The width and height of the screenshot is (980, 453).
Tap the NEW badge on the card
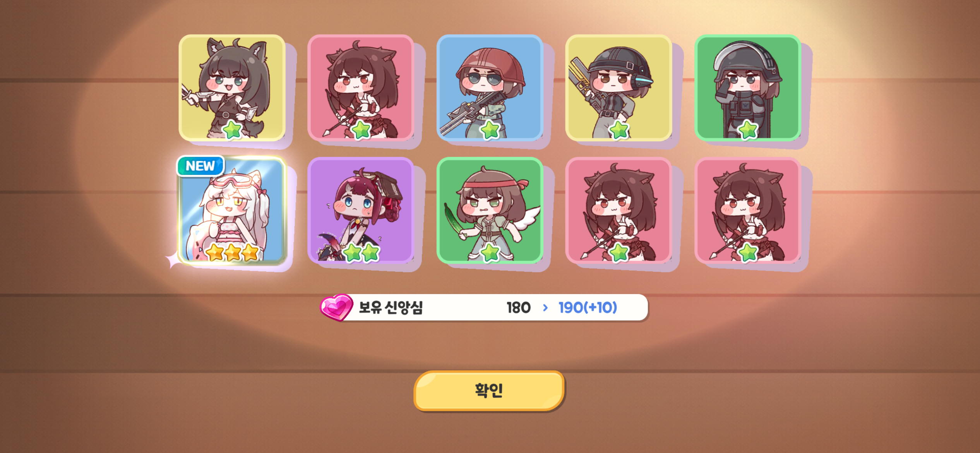[200, 166]
